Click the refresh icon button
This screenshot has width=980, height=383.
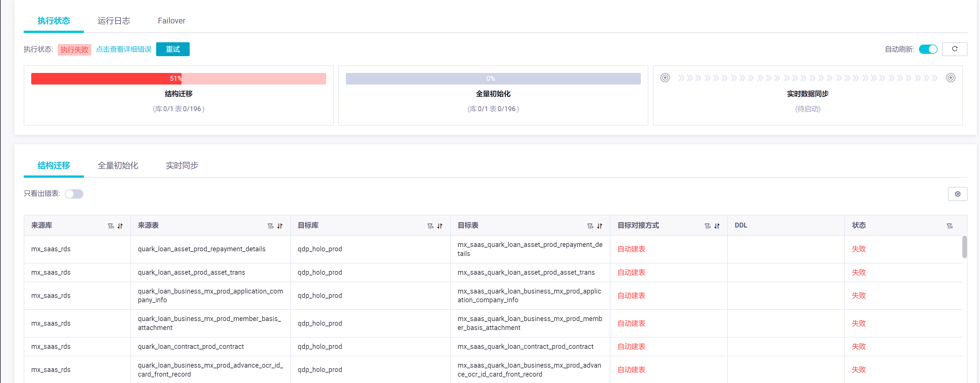(954, 49)
